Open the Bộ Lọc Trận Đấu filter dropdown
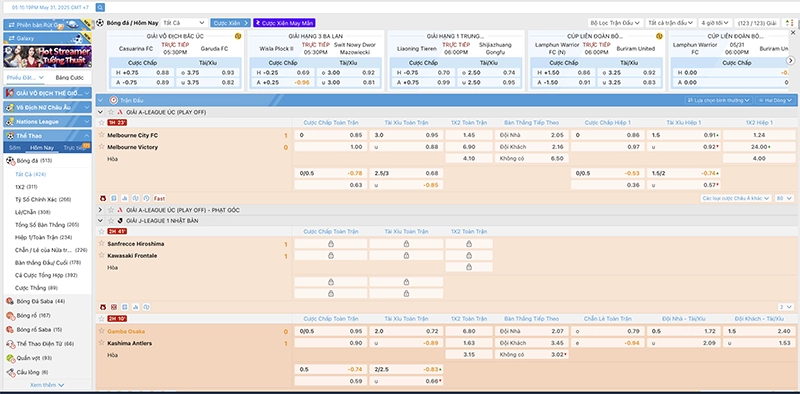The image size is (800, 394). [615, 23]
